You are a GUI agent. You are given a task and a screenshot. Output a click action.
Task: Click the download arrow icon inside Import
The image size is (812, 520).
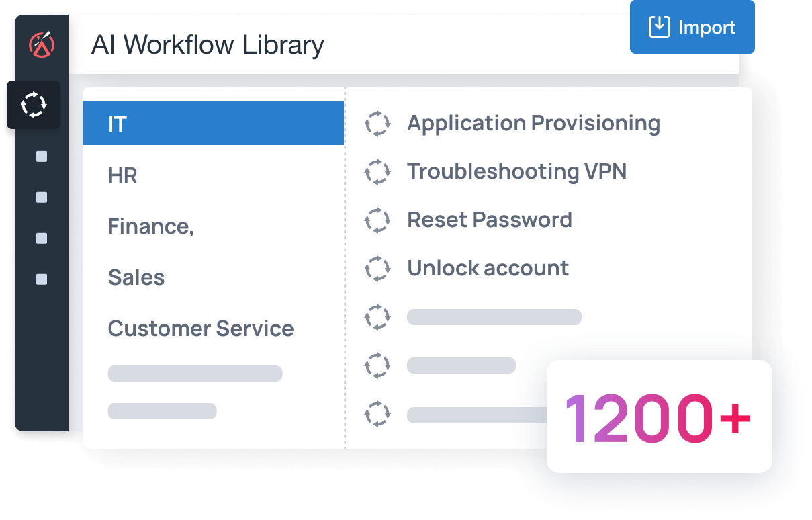tap(660, 27)
